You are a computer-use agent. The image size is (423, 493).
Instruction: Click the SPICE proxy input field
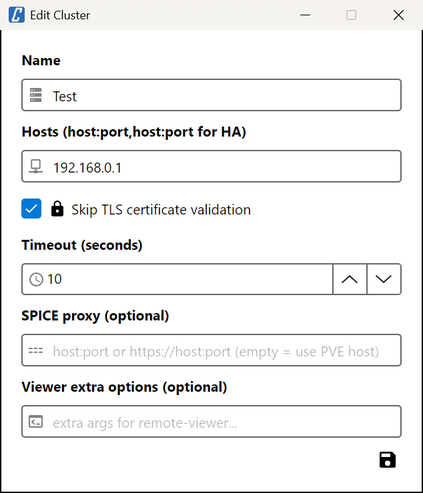[211, 350]
